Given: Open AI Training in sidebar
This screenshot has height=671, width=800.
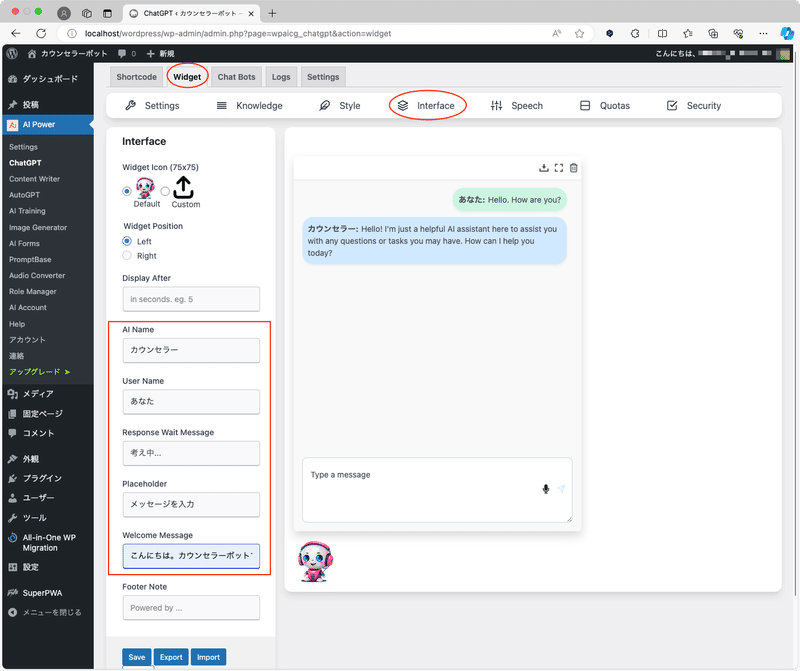Looking at the screenshot, I should (x=27, y=211).
